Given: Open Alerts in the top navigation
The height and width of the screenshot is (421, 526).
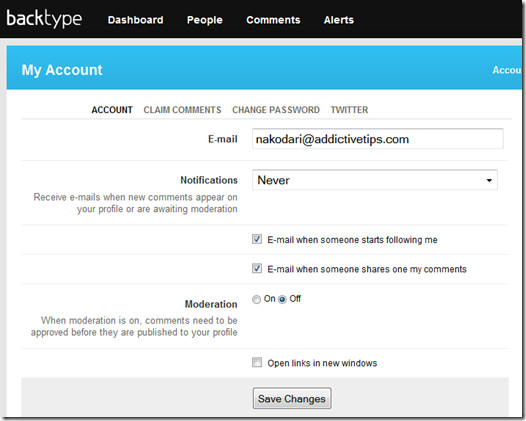Looking at the screenshot, I should (x=339, y=20).
